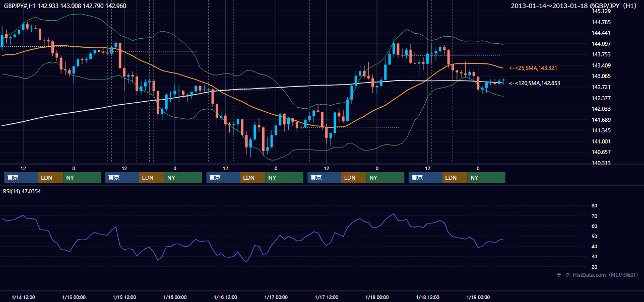
Task: Select the 120 SMA label reading 142.853
Action: (x=534, y=83)
